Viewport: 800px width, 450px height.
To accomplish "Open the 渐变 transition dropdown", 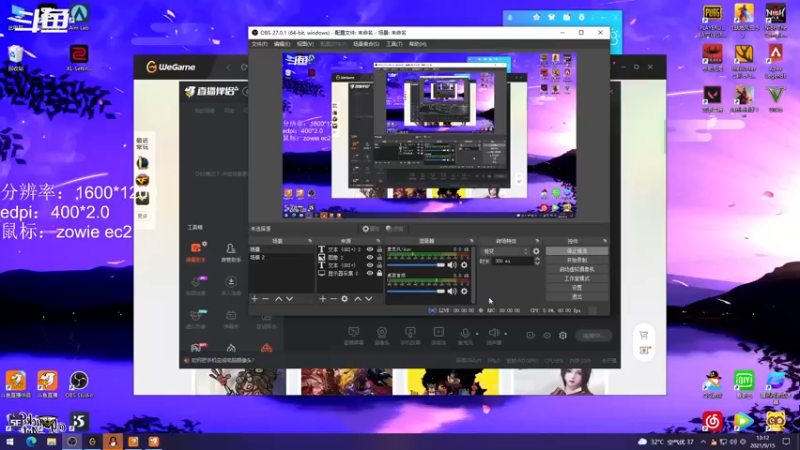I will click(x=505, y=252).
